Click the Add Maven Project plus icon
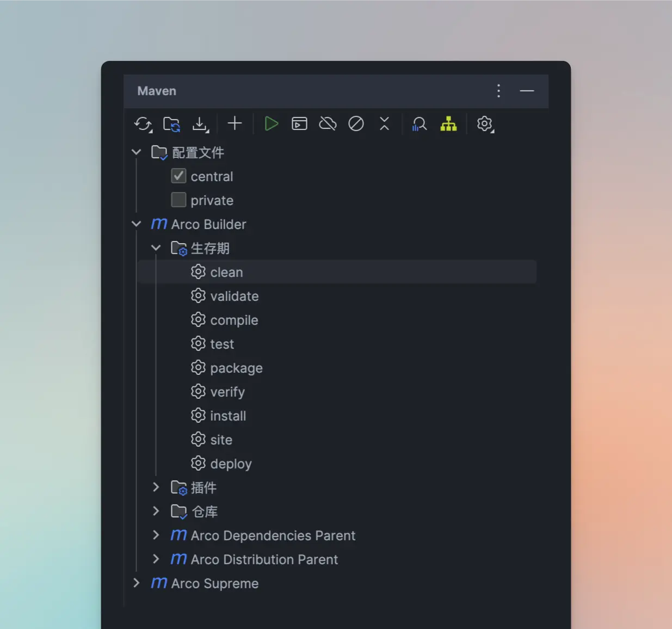Image resolution: width=672 pixels, height=629 pixels. point(235,124)
